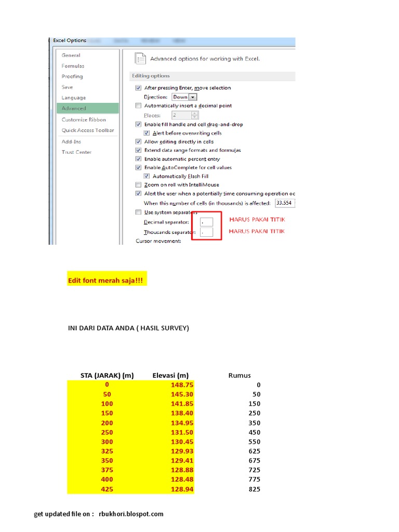Select the elevation cell 128.88
Screen dimensions: 399x532
coord(182,470)
